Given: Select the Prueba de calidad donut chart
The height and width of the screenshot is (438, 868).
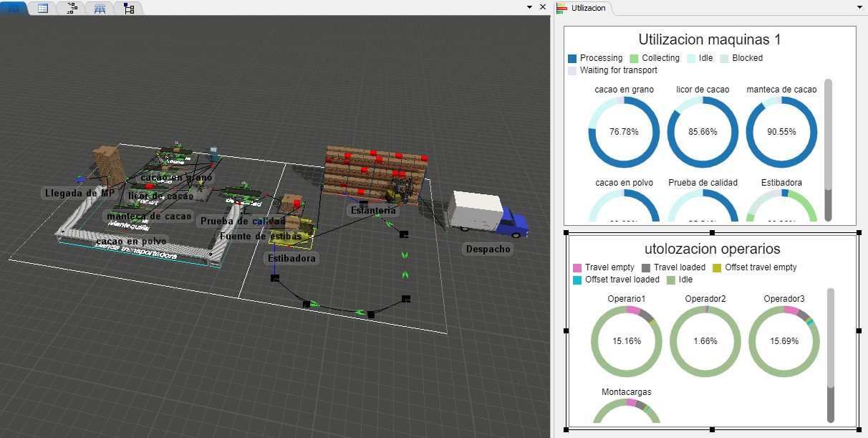Looking at the screenshot, I should [703, 206].
